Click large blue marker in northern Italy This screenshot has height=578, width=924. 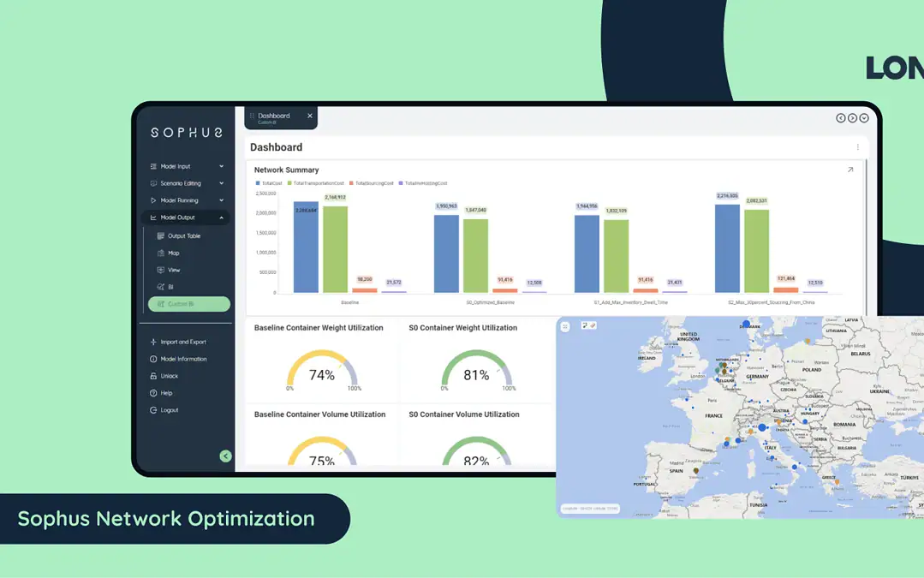(762, 427)
